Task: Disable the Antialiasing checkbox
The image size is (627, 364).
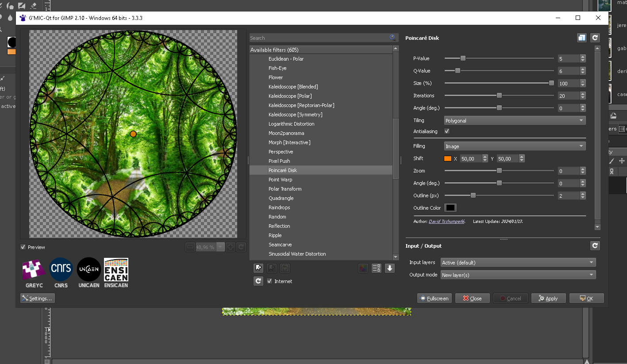Action: (447, 131)
